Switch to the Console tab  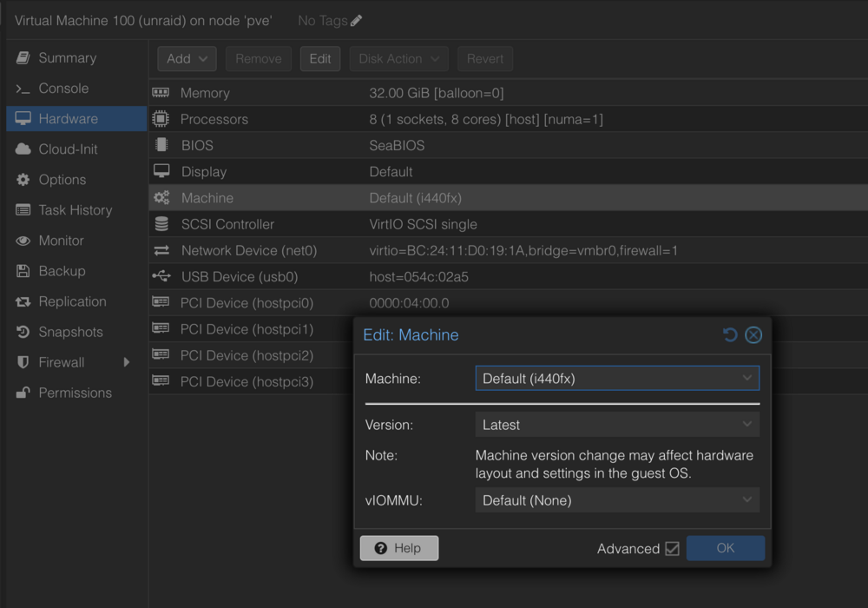(63, 88)
